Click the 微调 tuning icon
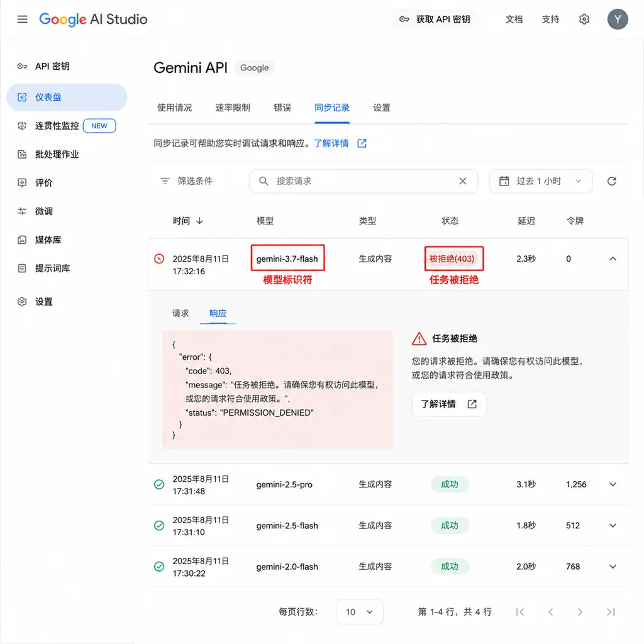 tap(22, 211)
